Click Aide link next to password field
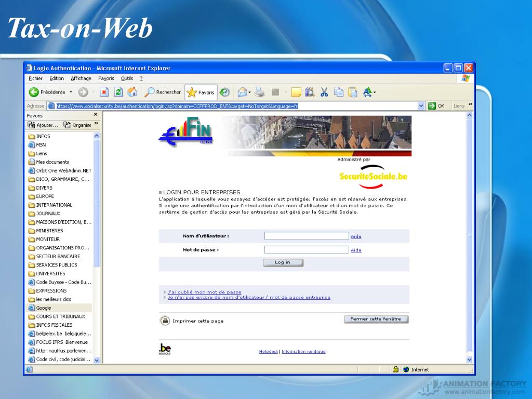 pyautogui.click(x=356, y=250)
